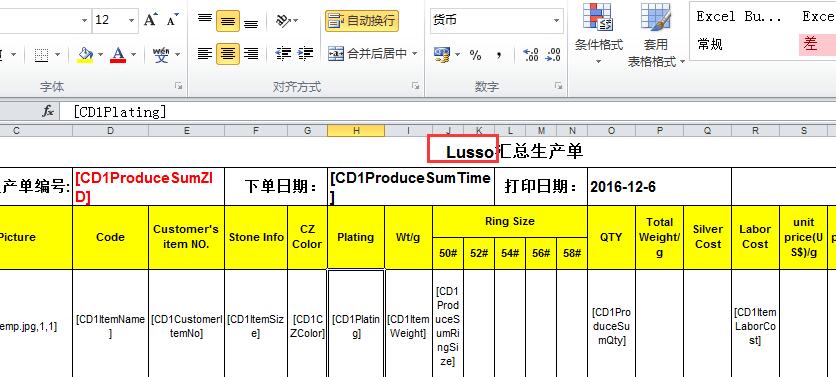Screen dimensions: 836x377
Task: Open the 合并后居中 dropdown arrow
Action: 414,53
